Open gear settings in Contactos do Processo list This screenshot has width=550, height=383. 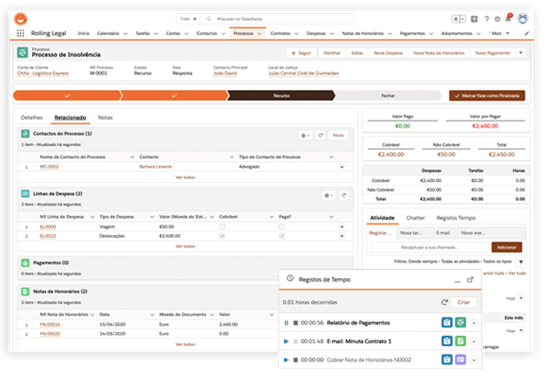tap(305, 135)
